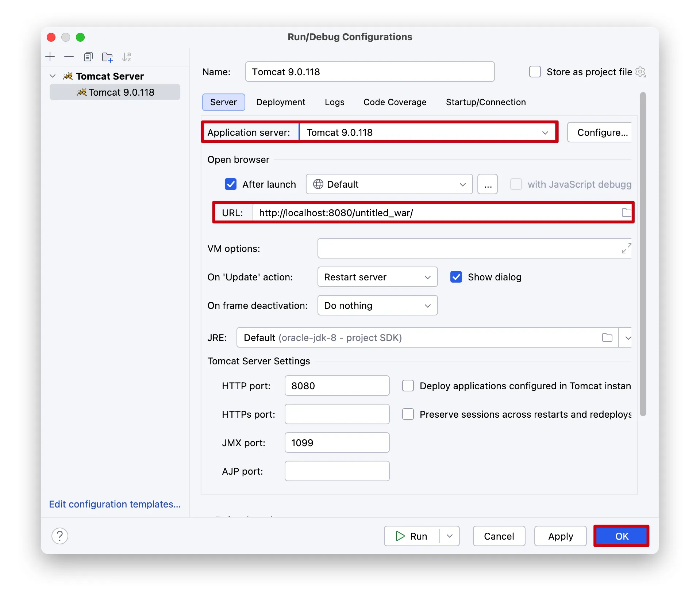700x609 pixels.
Task: Open the On frame deactivation dropdown
Action: 378,306
